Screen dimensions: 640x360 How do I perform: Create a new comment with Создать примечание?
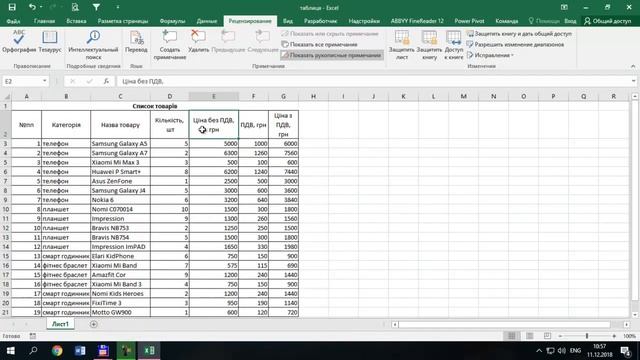(x=170, y=45)
